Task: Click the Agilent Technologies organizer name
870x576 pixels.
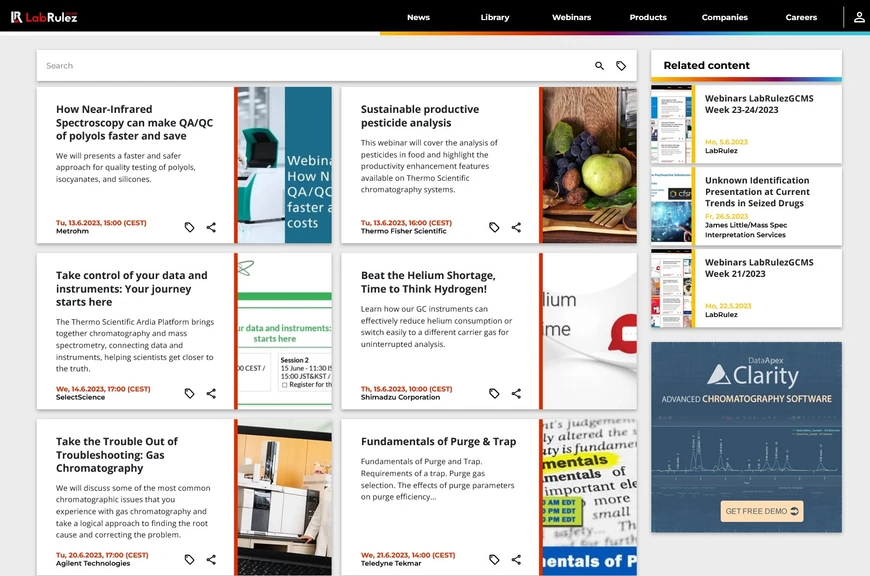Action: 93,563
